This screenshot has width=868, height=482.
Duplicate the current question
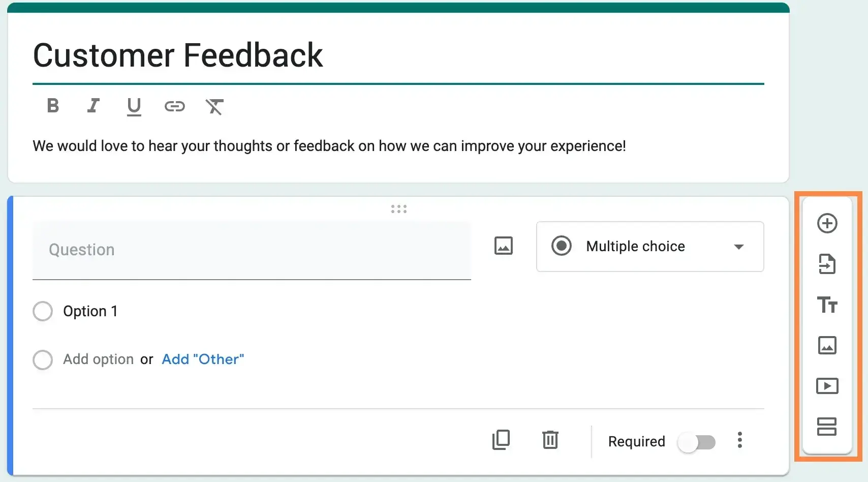501,440
